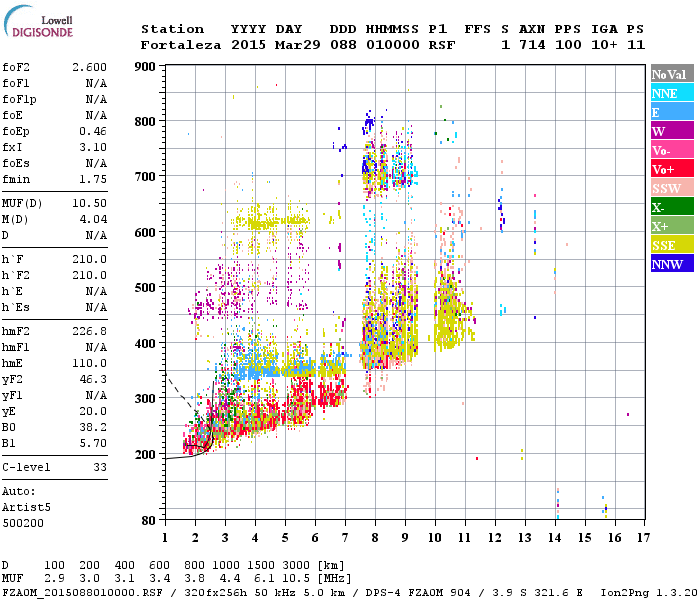The image size is (700, 600).
Task: Click the 200 km y-axis label
Action: (x=145, y=454)
